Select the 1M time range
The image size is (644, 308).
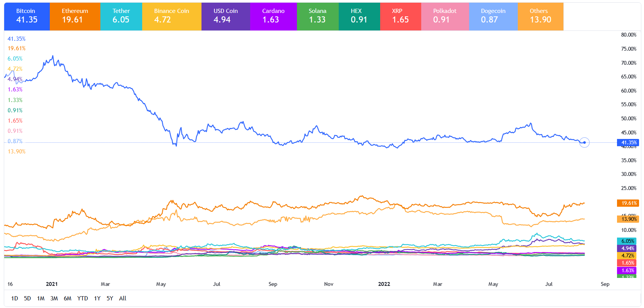[x=41, y=298]
